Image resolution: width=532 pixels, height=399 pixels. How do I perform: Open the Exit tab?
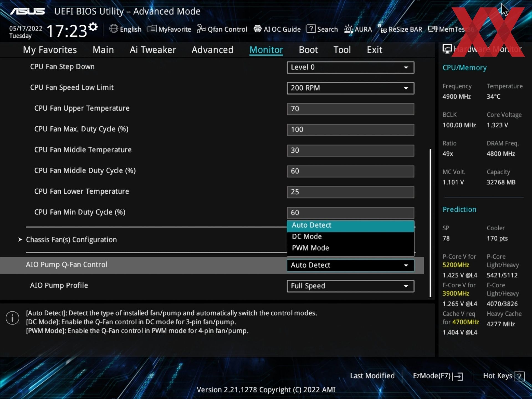pyautogui.click(x=374, y=50)
